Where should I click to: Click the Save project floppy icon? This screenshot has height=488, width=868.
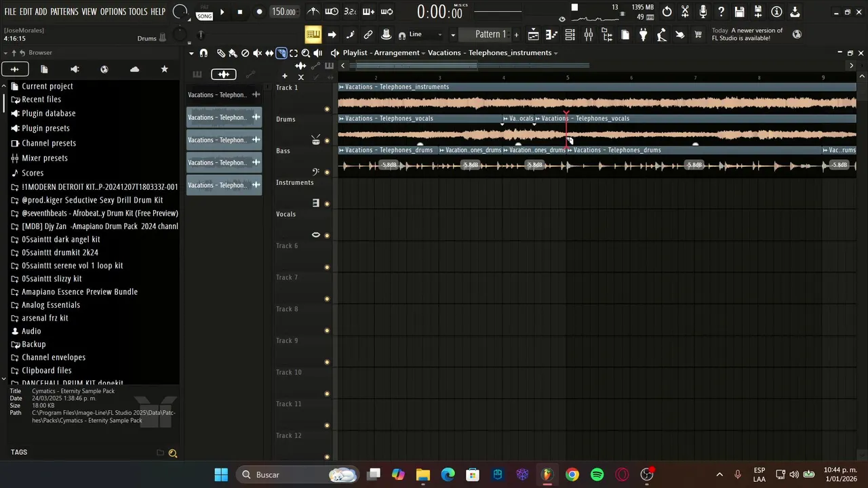click(x=740, y=12)
